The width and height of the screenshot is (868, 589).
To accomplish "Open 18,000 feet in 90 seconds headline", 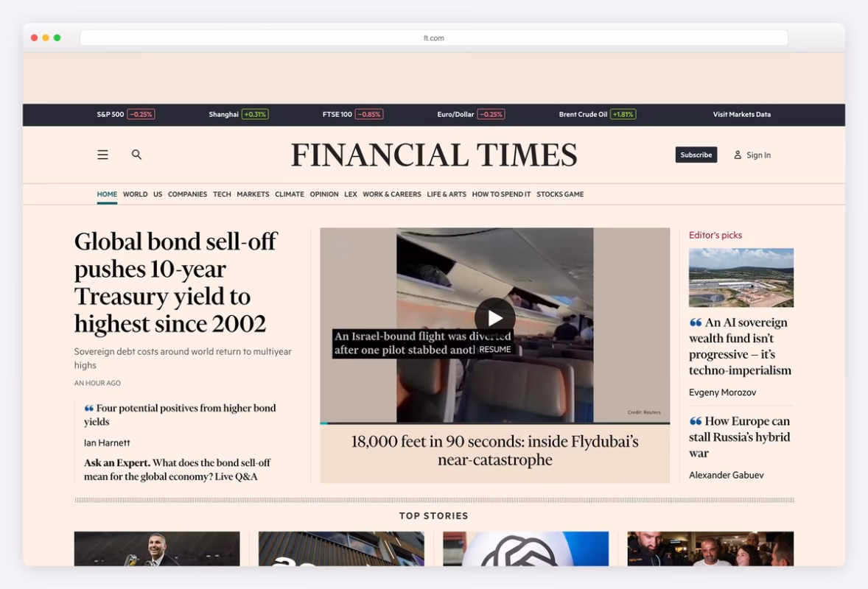I will (495, 450).
